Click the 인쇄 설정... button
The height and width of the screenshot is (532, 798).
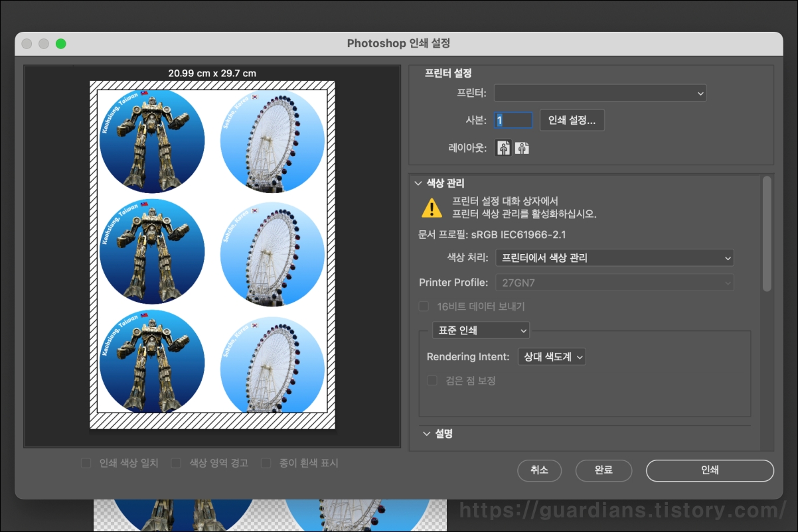pos(572,120)
